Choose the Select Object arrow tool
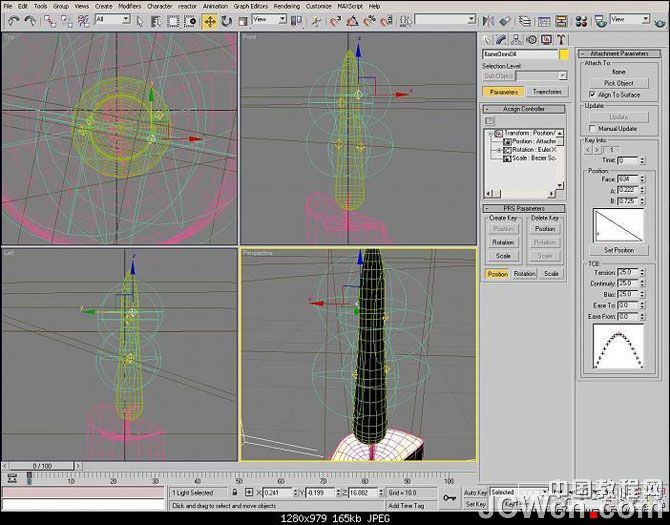The height and width of the screenshot is (525, 670). 140,21
